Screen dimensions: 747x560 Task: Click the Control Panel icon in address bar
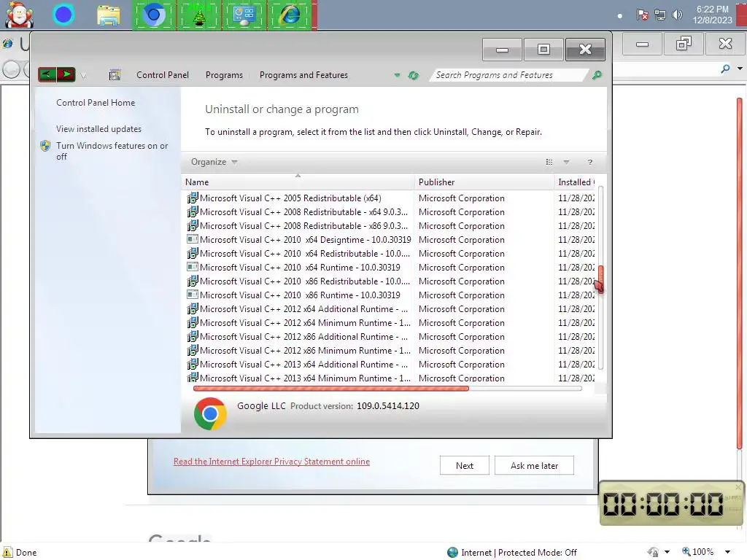coord(115,75)
